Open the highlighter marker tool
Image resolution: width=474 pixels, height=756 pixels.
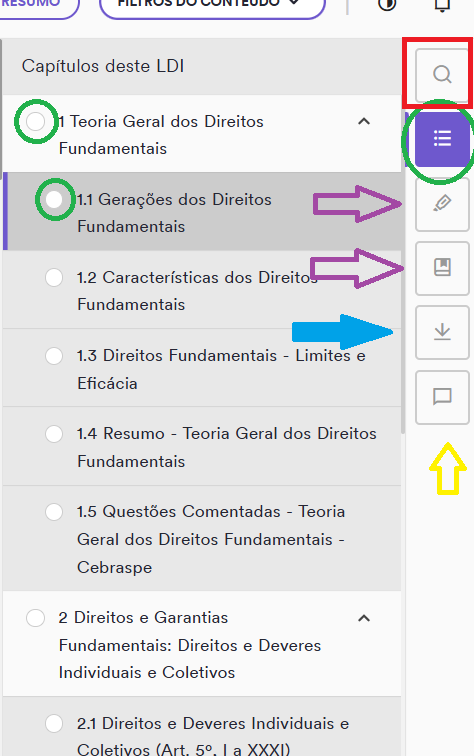point(442,204)
